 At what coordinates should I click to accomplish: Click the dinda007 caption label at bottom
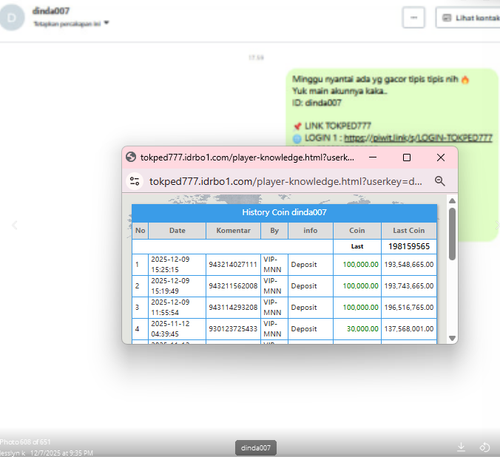coord(256,448)
